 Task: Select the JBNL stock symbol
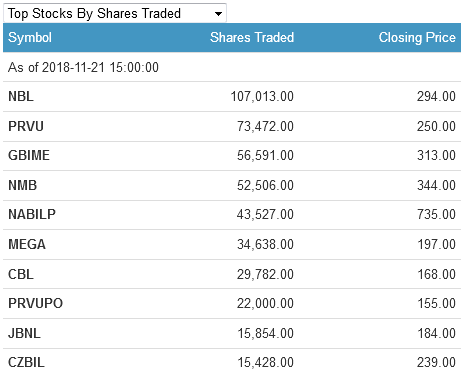click(x=24, y=333)
